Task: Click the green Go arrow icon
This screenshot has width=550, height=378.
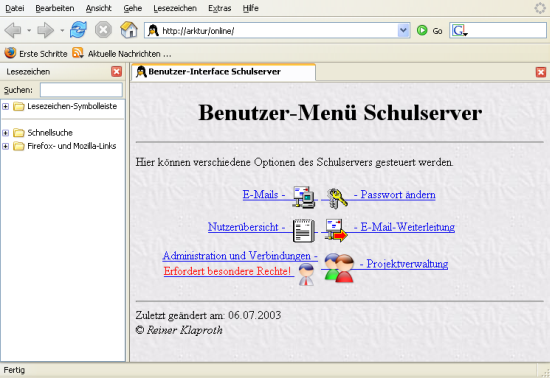Action: click(422, 31)
